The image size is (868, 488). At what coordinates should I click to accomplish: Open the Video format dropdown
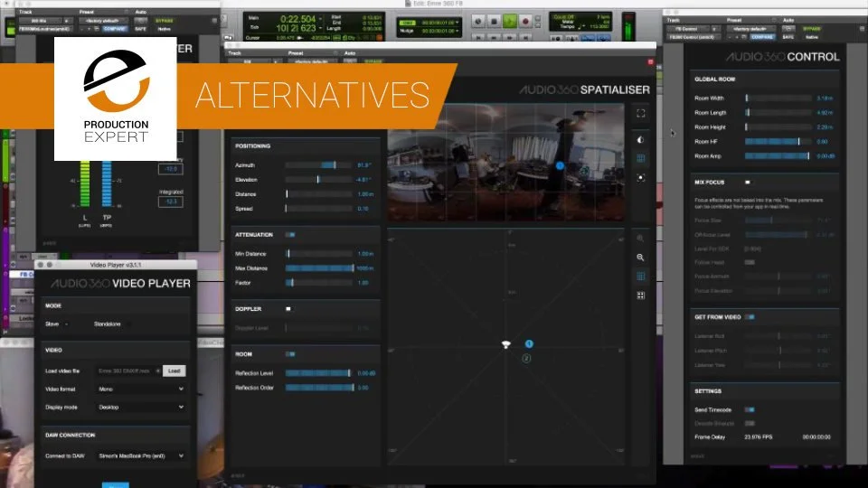point(141,389)
